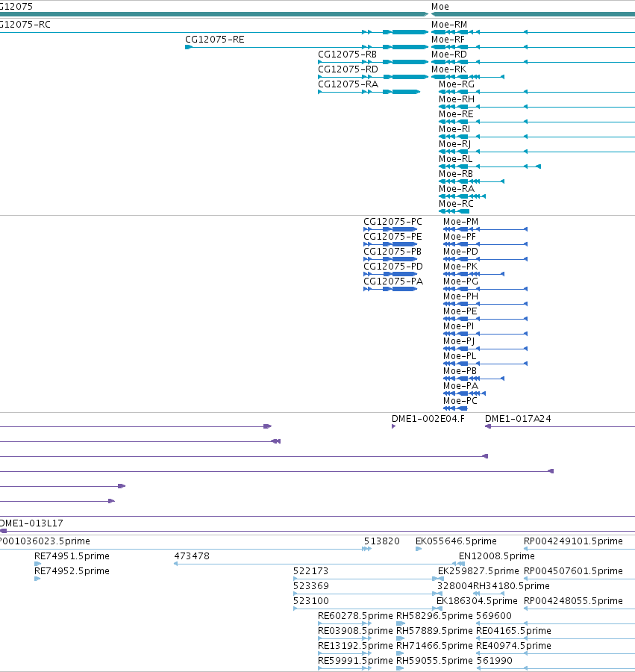Click the Moe-PF protein label
The width and height of the screenshot is (635, 672).
pyautogui.click(x=460, y=237)
